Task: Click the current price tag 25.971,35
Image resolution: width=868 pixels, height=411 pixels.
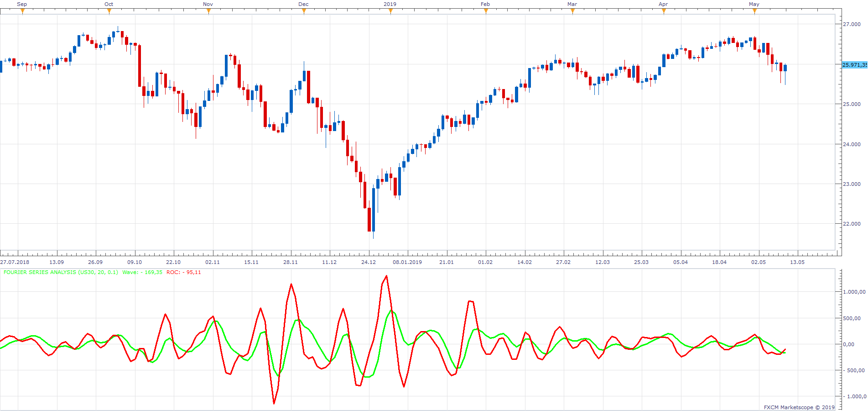Action: pyautogui.click(x=855, y=65)
